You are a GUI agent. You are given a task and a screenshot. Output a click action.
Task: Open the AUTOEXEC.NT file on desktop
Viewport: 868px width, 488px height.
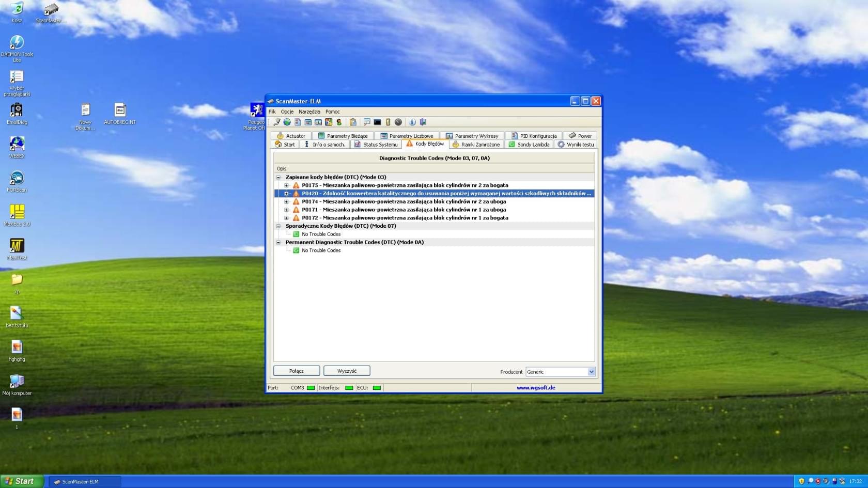120,114
